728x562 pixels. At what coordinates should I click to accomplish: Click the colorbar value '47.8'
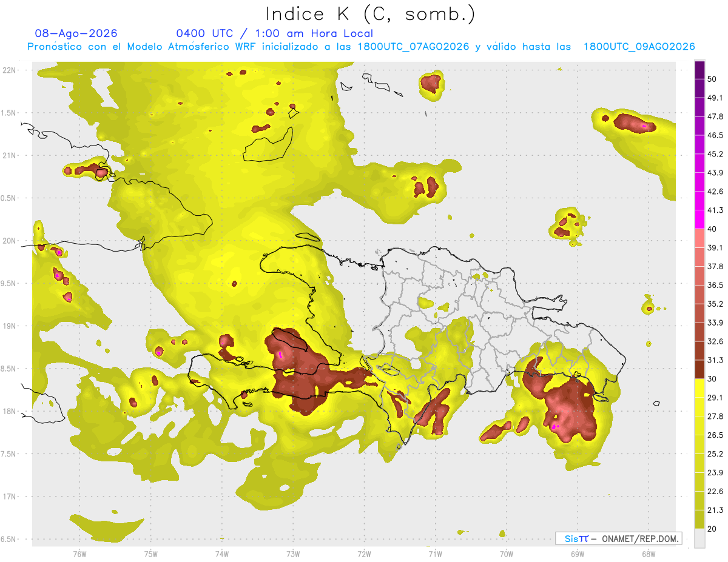715,116
